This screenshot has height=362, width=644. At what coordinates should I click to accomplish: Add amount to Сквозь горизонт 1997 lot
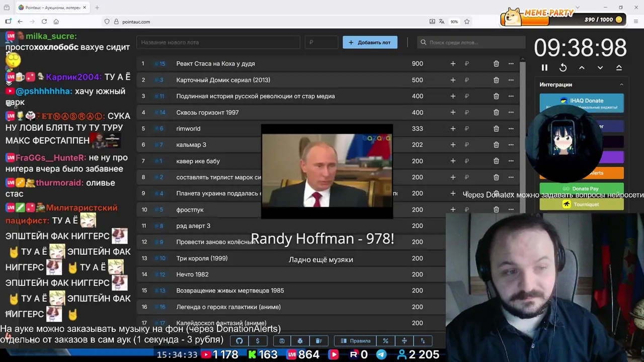[453, 113]
